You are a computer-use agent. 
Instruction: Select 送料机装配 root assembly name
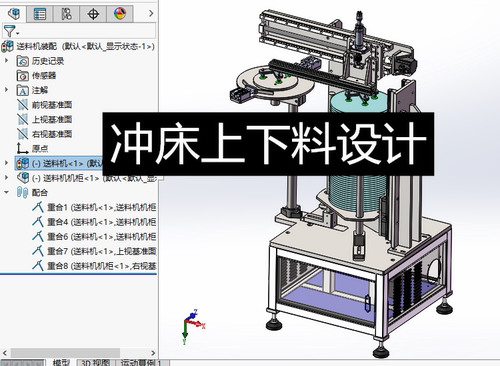click(x=37, y=46)
